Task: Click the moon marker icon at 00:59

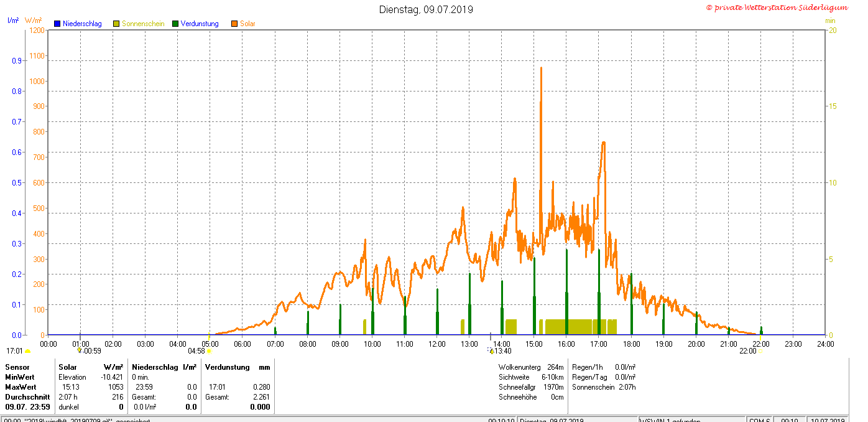Action: (x=79, y=350)
